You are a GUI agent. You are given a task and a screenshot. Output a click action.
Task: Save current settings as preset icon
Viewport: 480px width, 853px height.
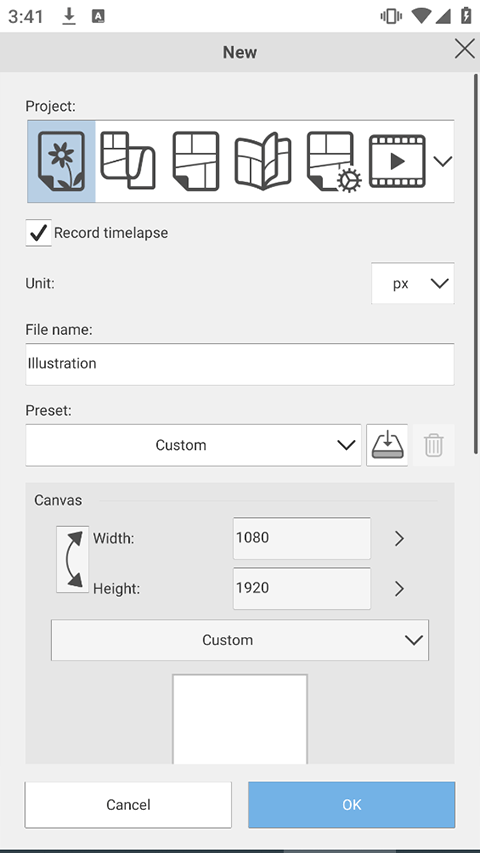pyautogui.click(x=387, y=445)
